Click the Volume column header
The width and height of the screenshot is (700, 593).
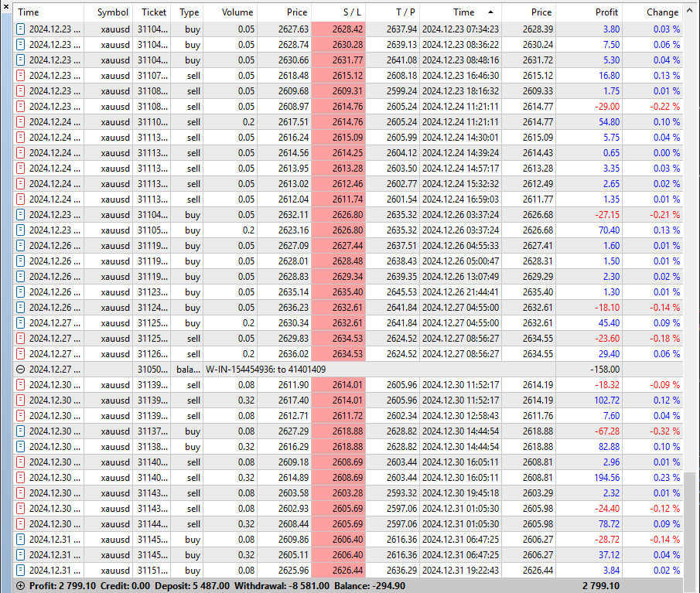[237, 12]
